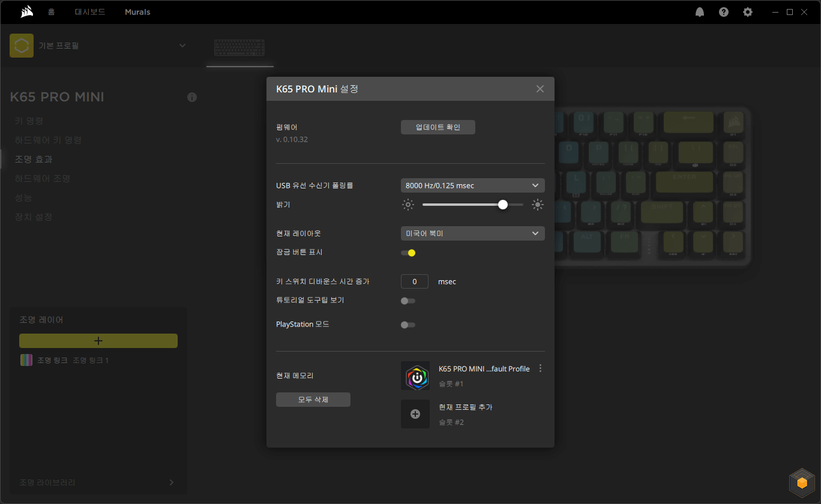
Task: Click the 업데이트 확인 button
Action: pos(438,127)
